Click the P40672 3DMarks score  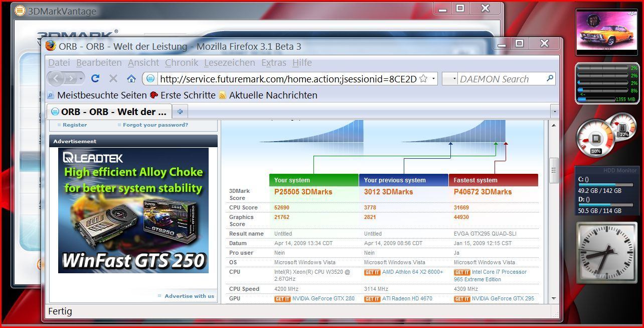tap(483, 192)
